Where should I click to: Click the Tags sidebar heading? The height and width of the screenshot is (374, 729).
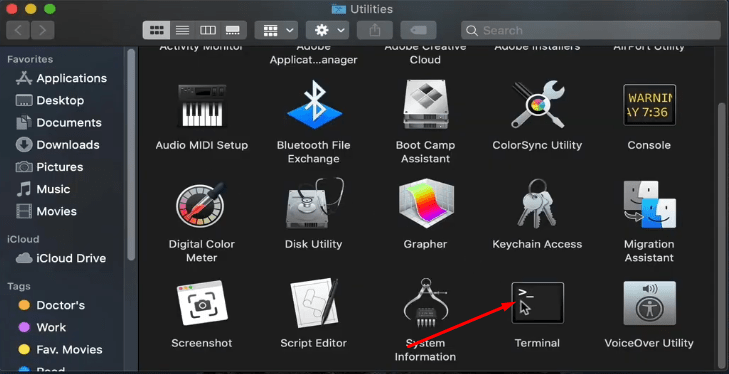click(x=19, y=286)
